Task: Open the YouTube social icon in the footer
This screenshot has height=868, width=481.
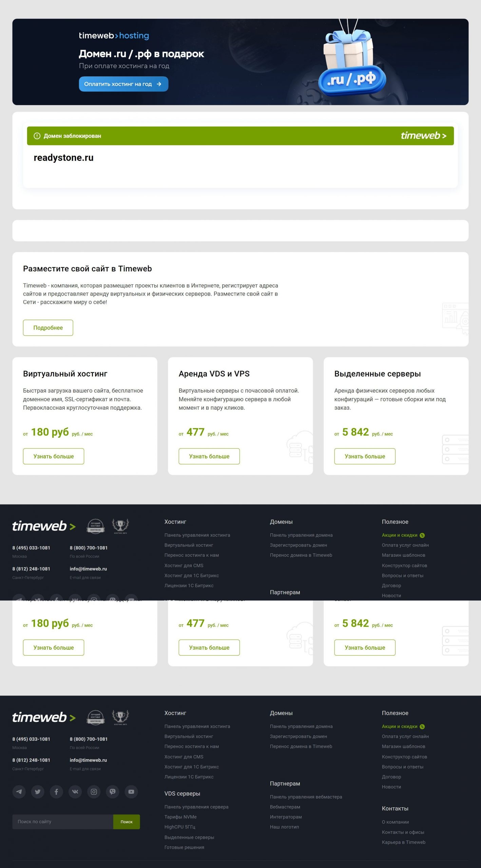Action: 131,792
